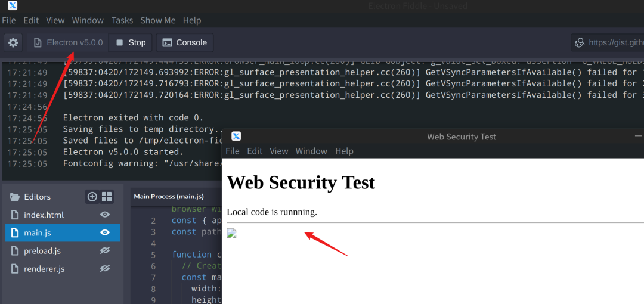Click code line 3 starting with const path
This screenshot has height=304, width=644.
(x=196, y=232)
